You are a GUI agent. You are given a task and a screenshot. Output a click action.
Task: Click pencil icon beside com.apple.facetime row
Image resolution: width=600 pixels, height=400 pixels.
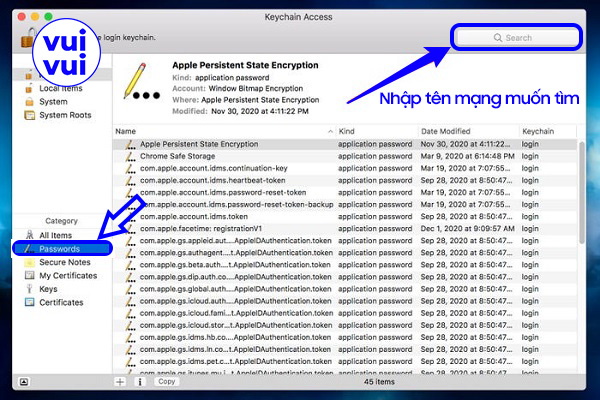click(130, 229)
